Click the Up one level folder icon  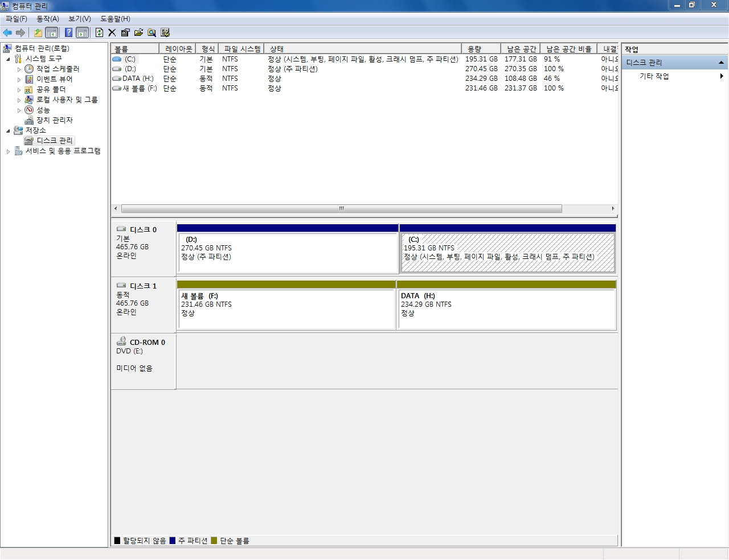38,32
